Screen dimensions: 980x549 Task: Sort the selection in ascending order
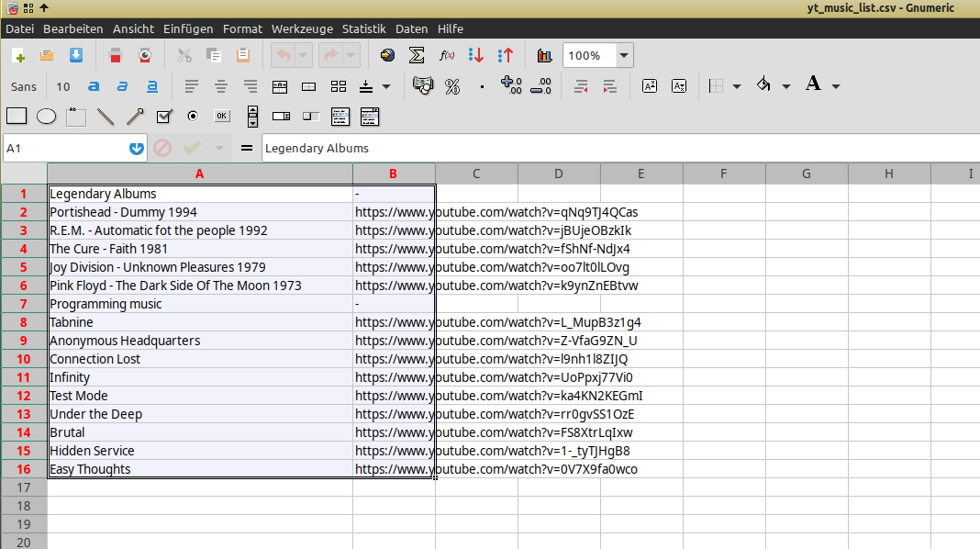pyautogui.click(x=475, y=55)
